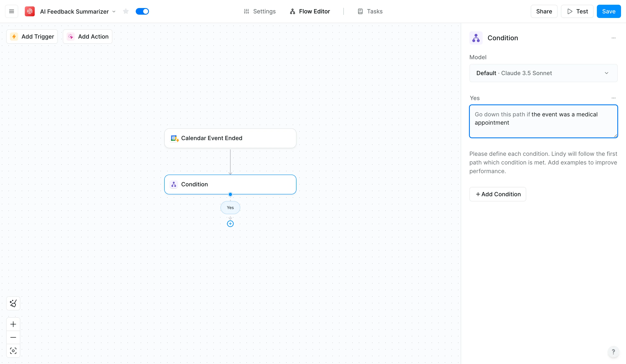Expand the agent name dropdown chevron
Image resolution: width=626 pixels, height=364 pixels.
point(114,12)
